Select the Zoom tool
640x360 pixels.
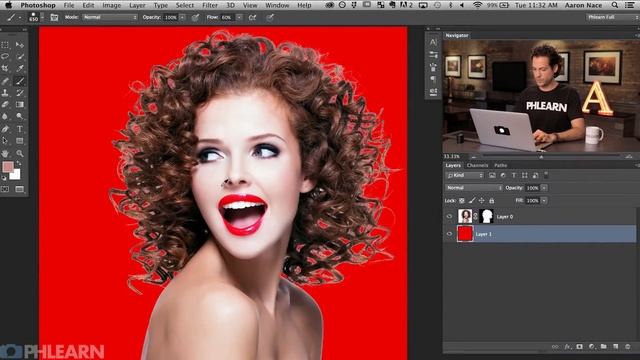tap(19, 153)
